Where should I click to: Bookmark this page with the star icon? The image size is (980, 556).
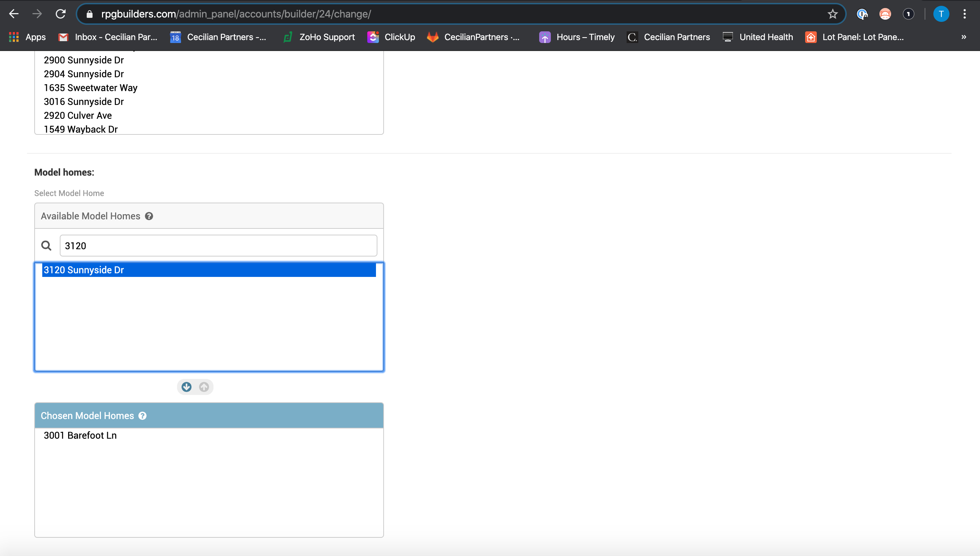(x=832, y=14)
